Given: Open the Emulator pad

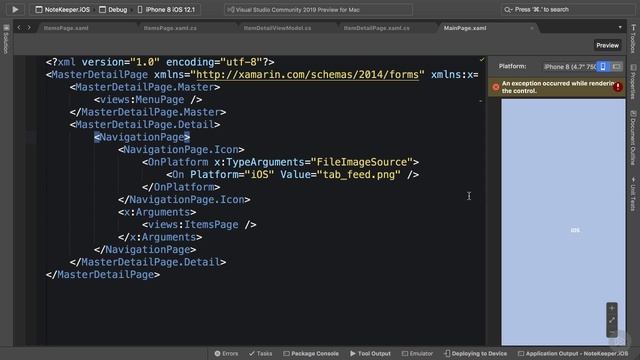Looking at the screenshot, I should pos(417,353).
